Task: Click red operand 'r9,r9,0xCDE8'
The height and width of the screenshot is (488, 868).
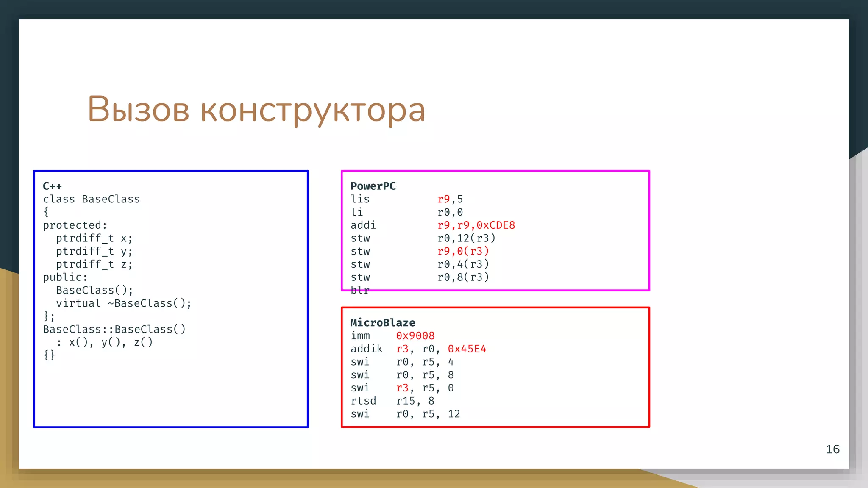Action: point(476,225)
